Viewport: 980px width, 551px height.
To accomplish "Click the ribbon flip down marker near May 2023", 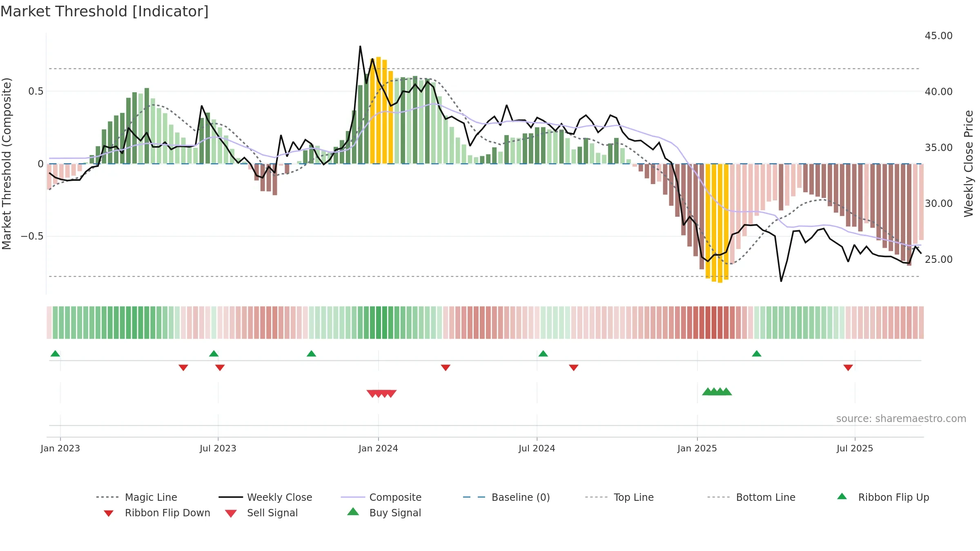I will pos(183,368).
